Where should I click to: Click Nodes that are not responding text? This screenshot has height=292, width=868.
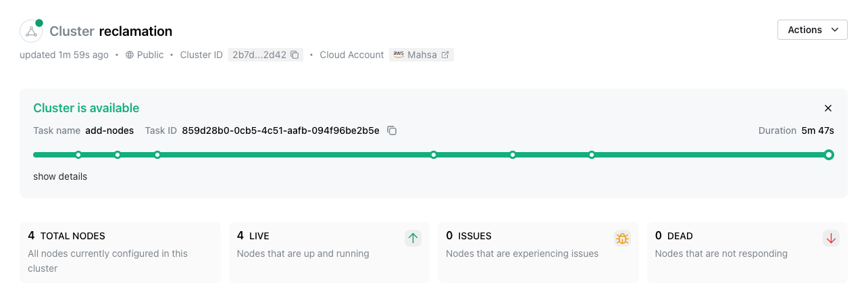[721, 253]
